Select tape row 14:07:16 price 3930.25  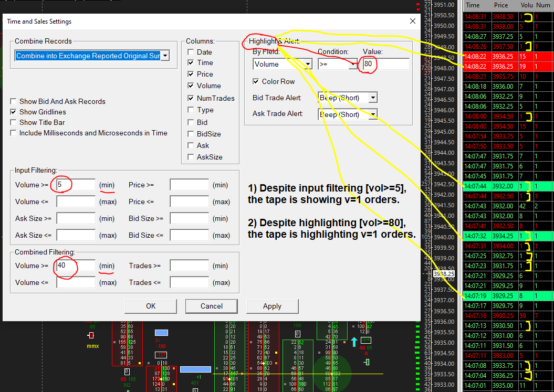click(x=508, y=316)
